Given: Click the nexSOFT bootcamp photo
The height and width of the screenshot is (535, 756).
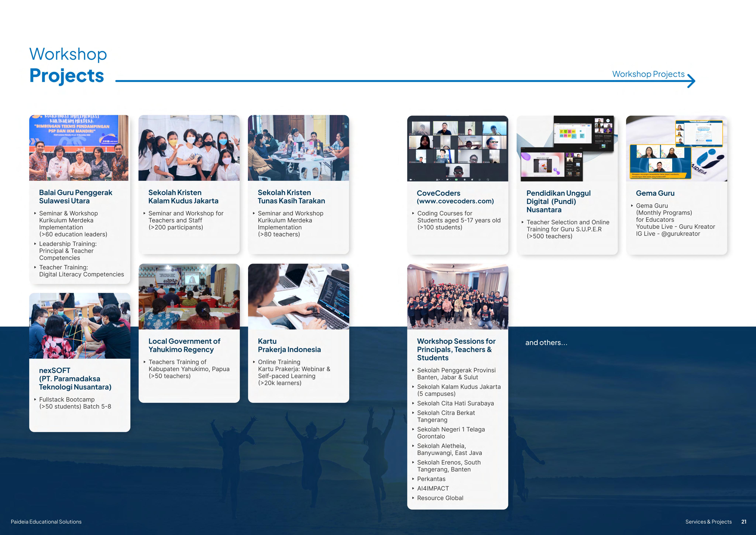Looking at the screenshot, I should tap(80, 325).
